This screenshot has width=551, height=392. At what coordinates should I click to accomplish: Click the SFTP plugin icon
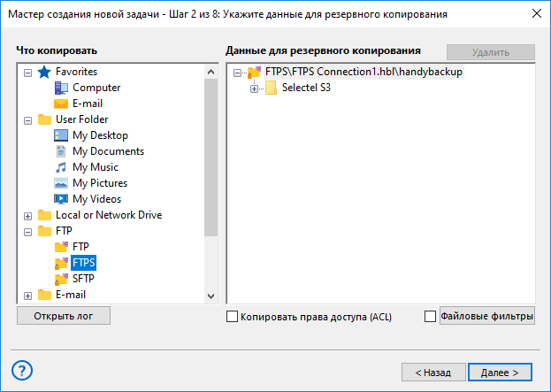[x=61, y=279]
